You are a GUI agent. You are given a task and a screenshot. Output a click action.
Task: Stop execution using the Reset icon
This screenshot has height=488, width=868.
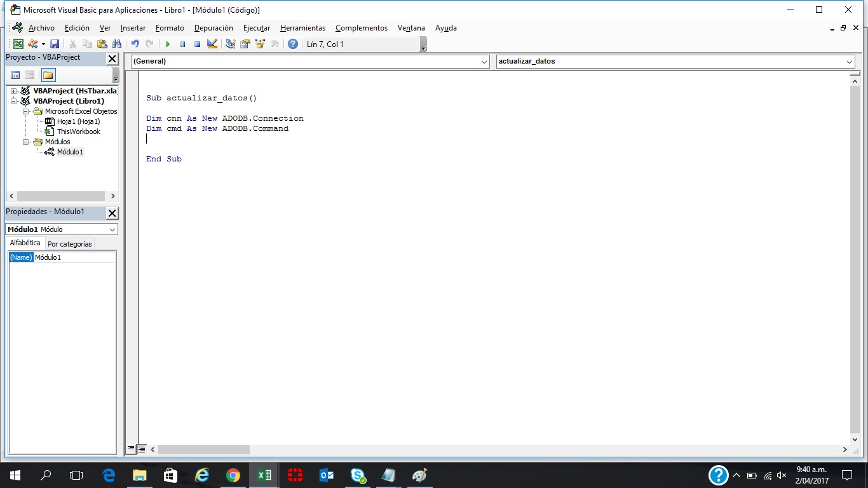(198, 43)
